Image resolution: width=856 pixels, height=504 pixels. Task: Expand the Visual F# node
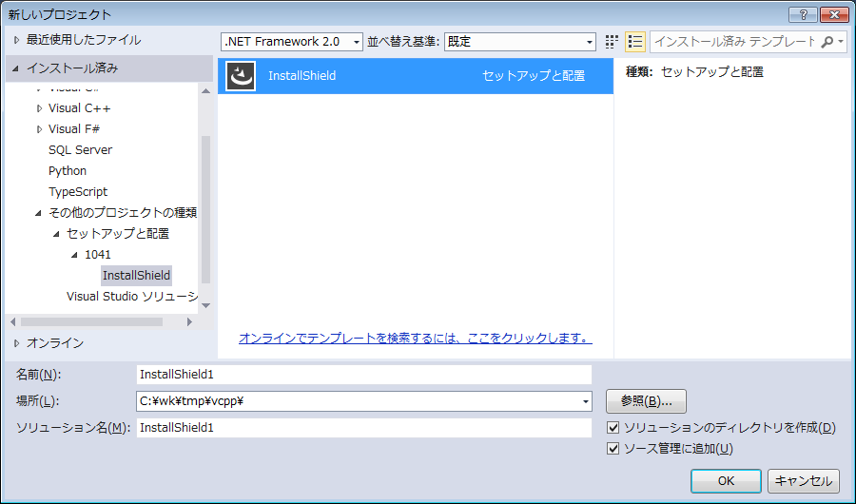pyautogui.click(x=39, y=129)
